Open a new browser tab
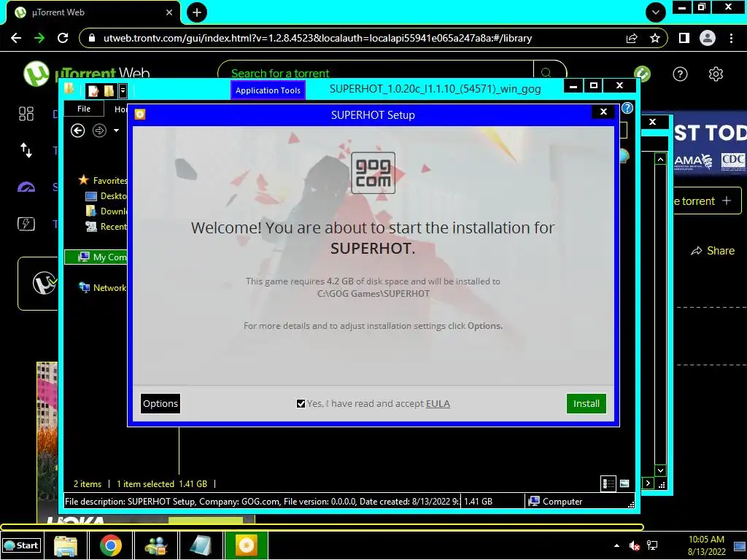 coord(197,12)
